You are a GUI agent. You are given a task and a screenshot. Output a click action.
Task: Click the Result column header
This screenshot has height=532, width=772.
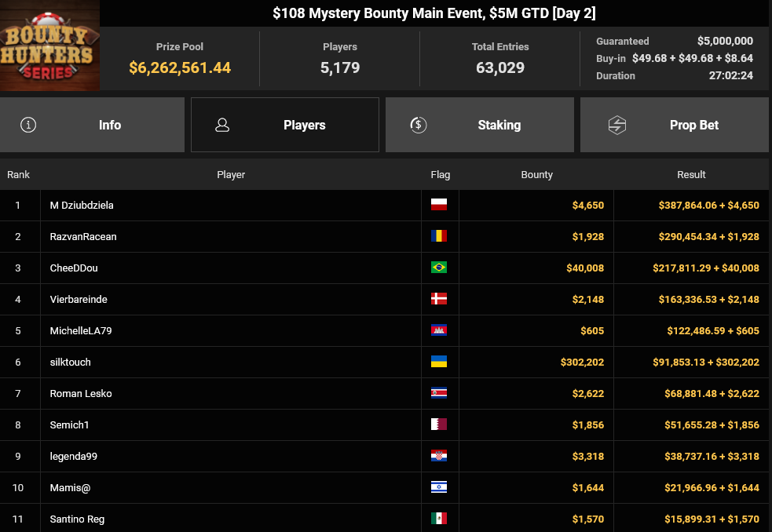(x=691, y=174)
